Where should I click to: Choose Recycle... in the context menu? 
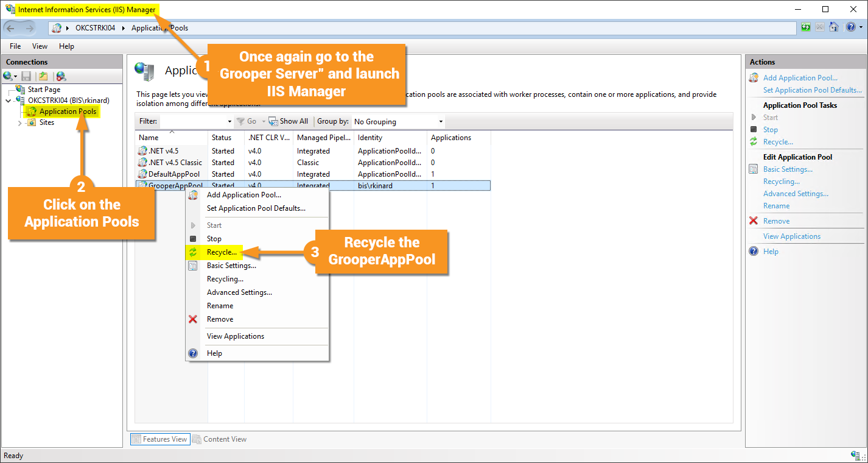tap(257, 252)
